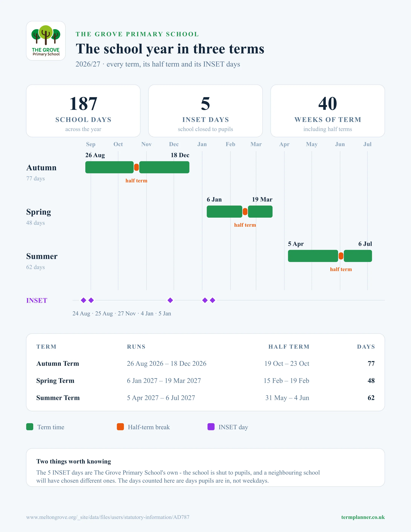The height and width of the screenshot is (532, 411).
Task: Click the 5 Jan INSET diamond marker
Action: (x=212, y=300)
